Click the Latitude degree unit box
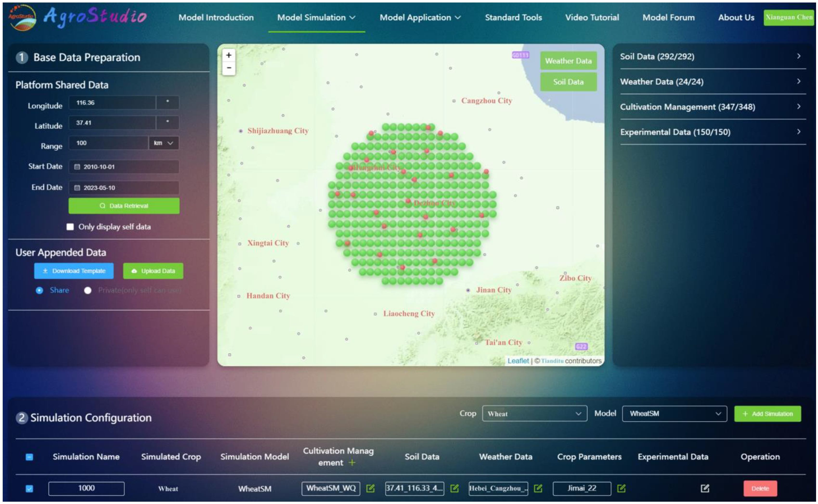The width and height of the screenshot is (818, 504). [168, 123]
